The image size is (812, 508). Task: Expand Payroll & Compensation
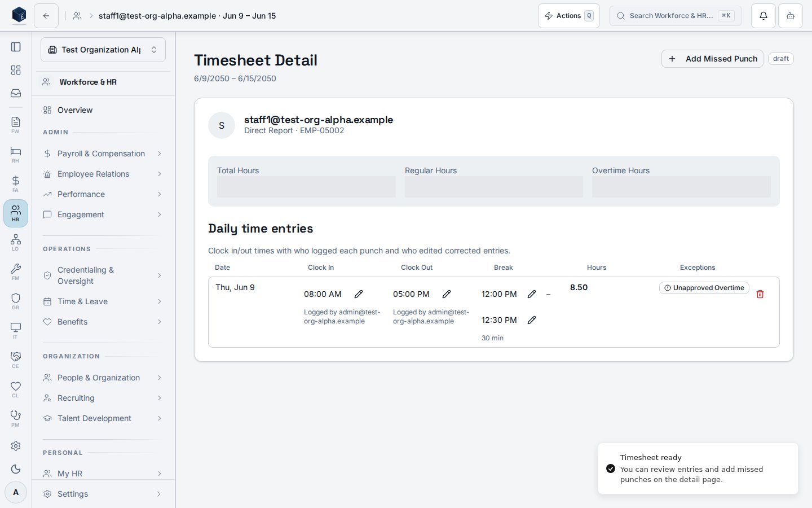(103, 154)
